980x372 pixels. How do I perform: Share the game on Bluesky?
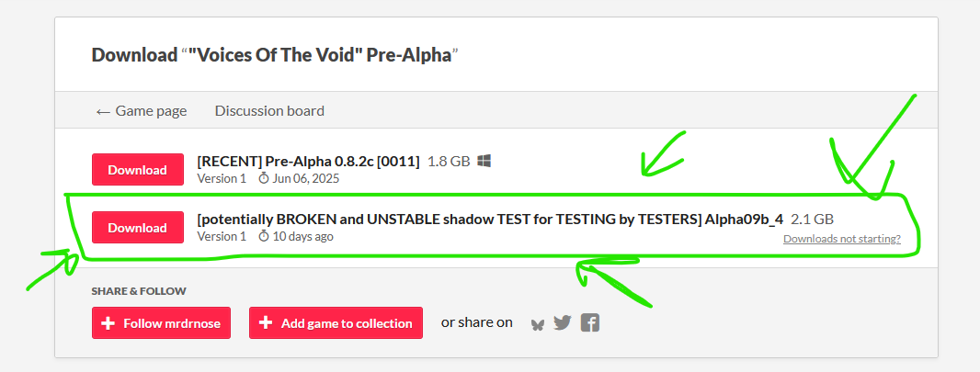click(538, 323)
